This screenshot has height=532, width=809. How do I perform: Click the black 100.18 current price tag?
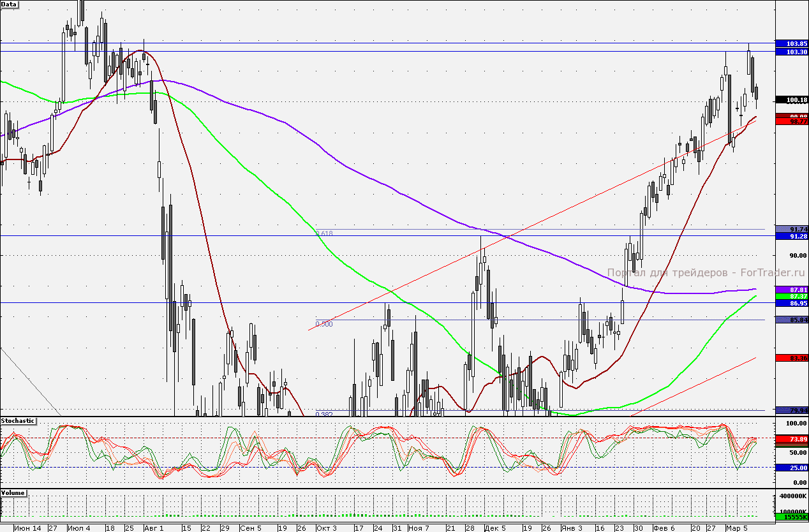point(790,100)
